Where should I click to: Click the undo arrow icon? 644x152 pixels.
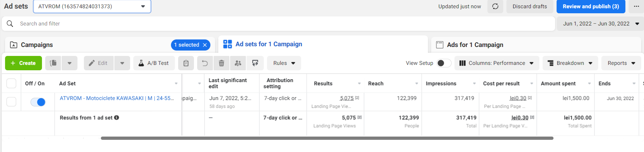pyautogui.click(x=205, y=63)
